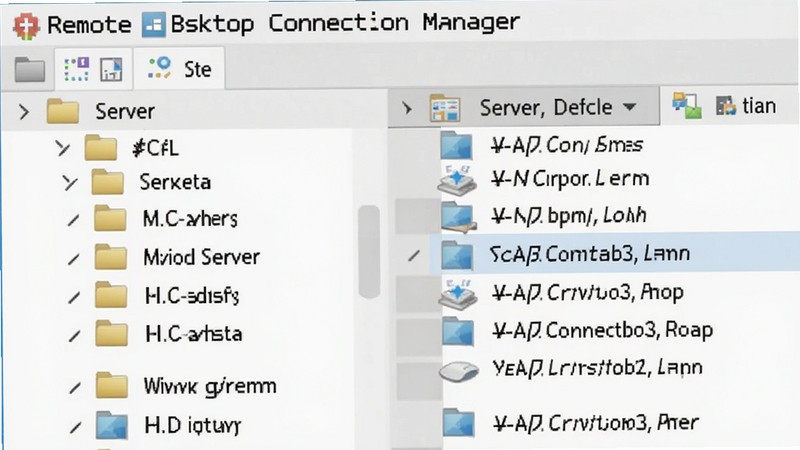Click the tree panel vertical scrollbar thumb

369,252
